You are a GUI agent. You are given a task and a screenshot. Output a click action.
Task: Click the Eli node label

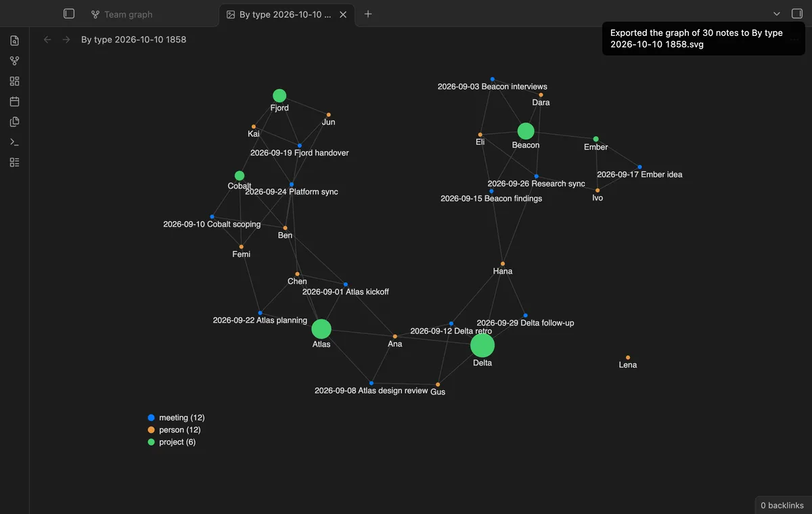pyautogui.click(x=480, y=142)
